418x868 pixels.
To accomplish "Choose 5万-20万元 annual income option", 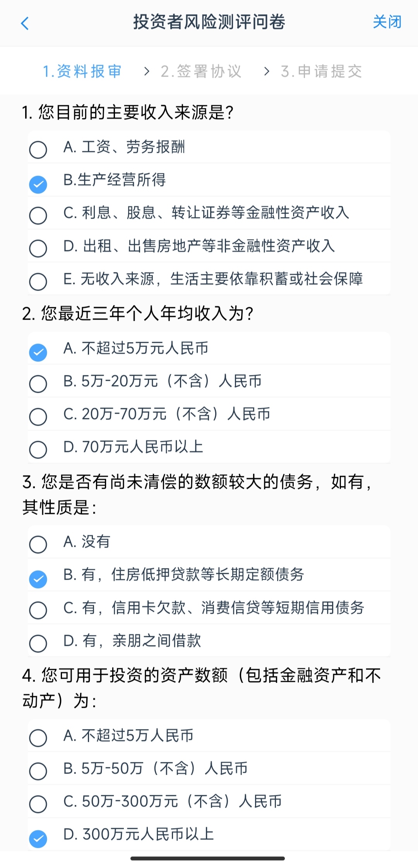I will click(x=38, y=383).
